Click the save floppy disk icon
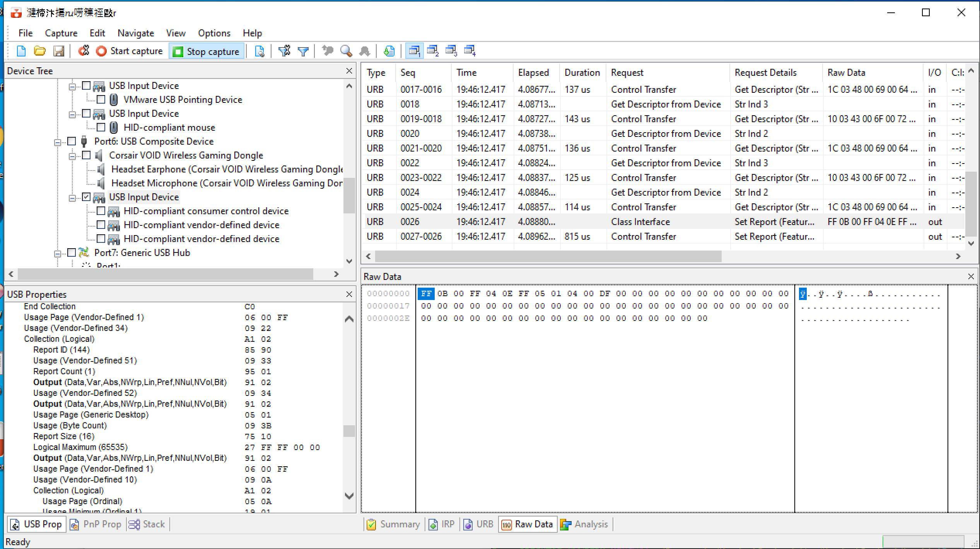Screen dimensions: 980x549 click(58, 51)
